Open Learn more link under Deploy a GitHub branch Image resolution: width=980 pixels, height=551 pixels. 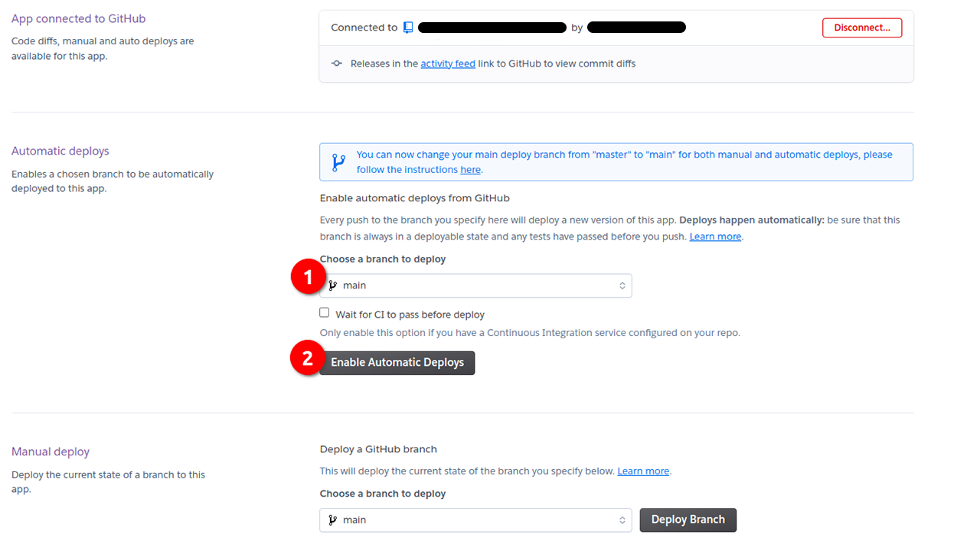point(643,471)
